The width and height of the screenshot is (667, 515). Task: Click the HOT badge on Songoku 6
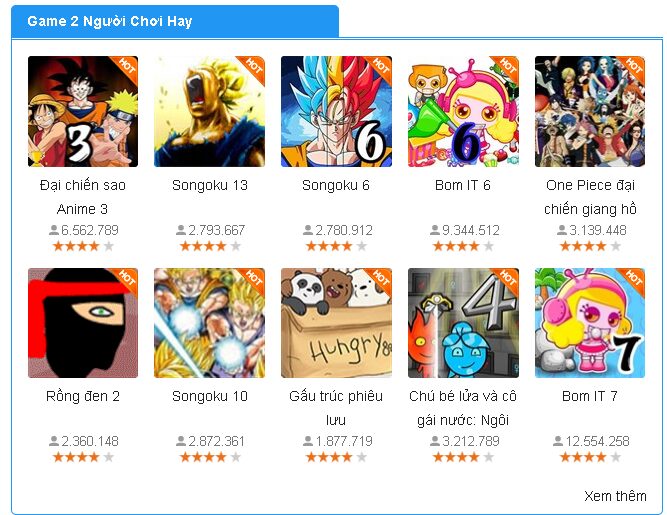point(378,68)
